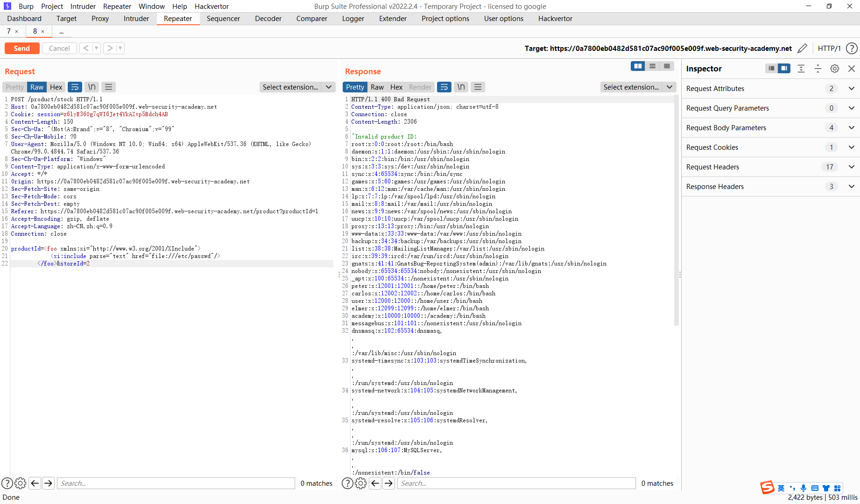Click the pencil icon to edit the target
The image size is (860, 504).
click(803, 48)
